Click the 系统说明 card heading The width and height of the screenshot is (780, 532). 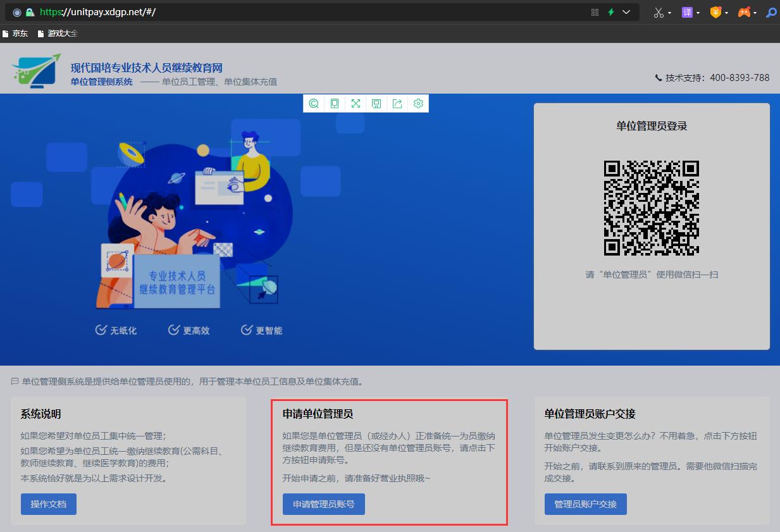(x=41, y=414)
